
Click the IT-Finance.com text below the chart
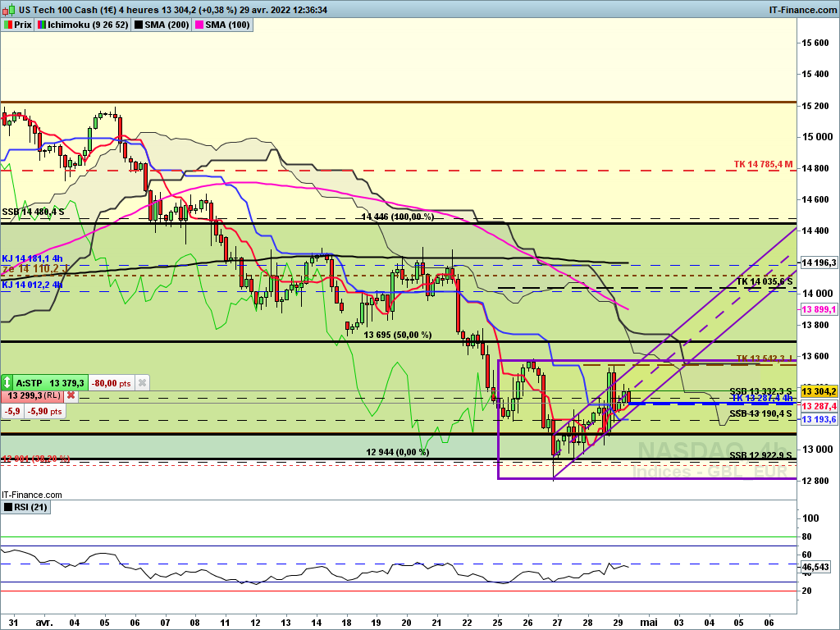coord(32,495)
